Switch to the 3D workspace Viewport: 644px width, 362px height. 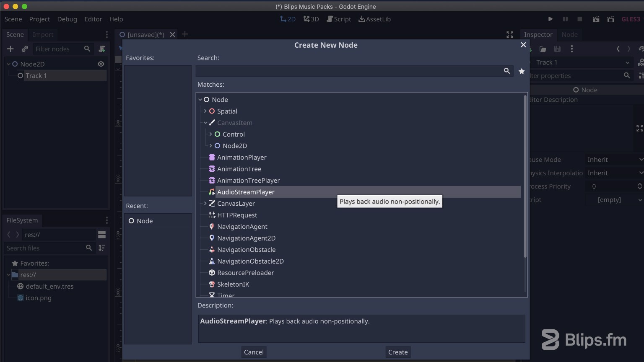tap(311, 19)
